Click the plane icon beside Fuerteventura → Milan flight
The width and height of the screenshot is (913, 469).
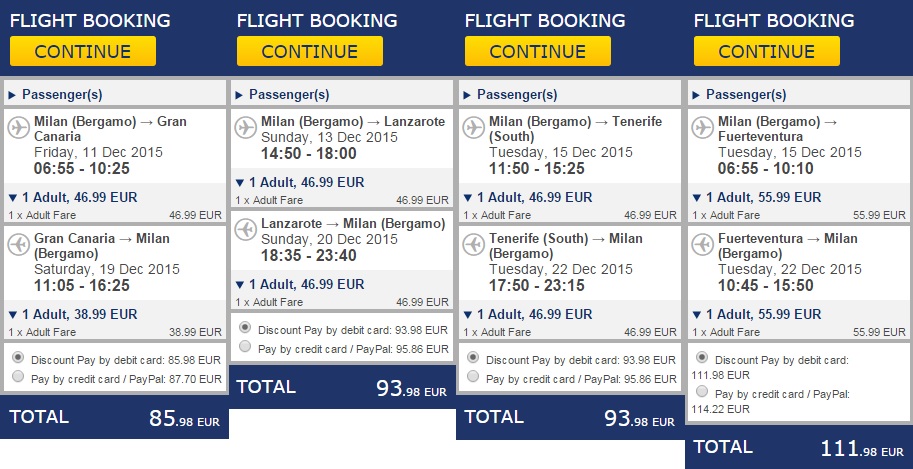[x=704, y=243]
